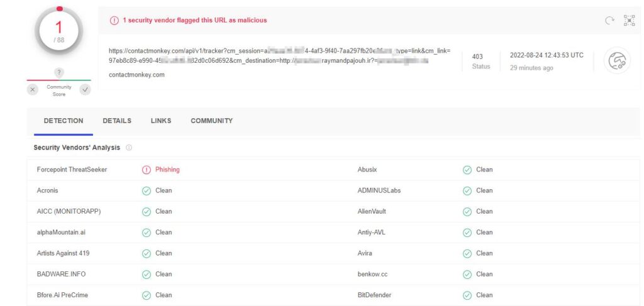
Task: Click the community score question mark
Action: 59,73
